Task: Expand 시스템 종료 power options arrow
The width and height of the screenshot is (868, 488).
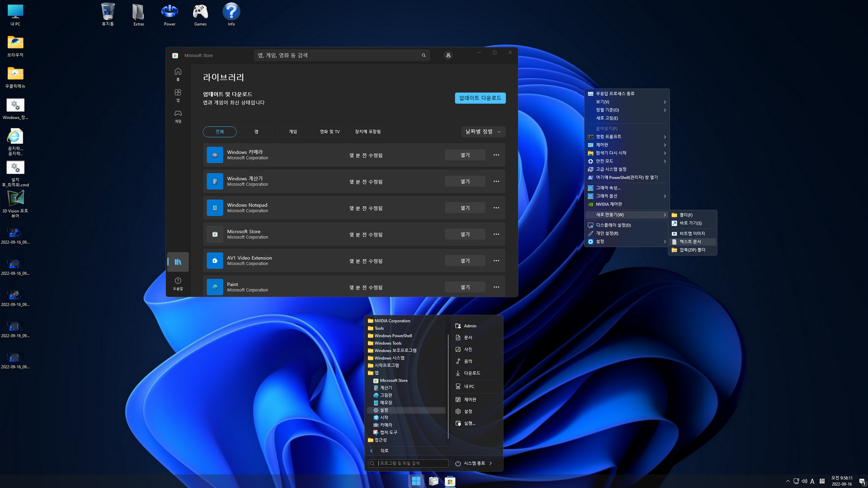Action: [x=491, y=463]
